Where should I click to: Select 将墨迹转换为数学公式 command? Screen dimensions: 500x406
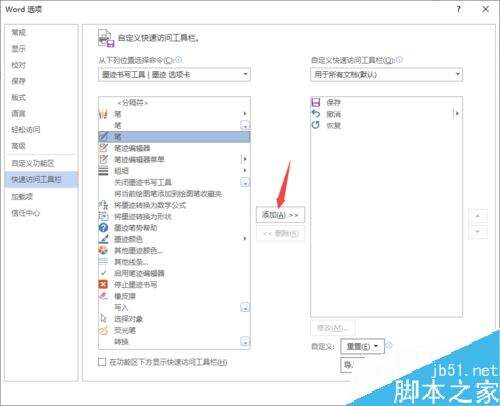pos(174,205)
